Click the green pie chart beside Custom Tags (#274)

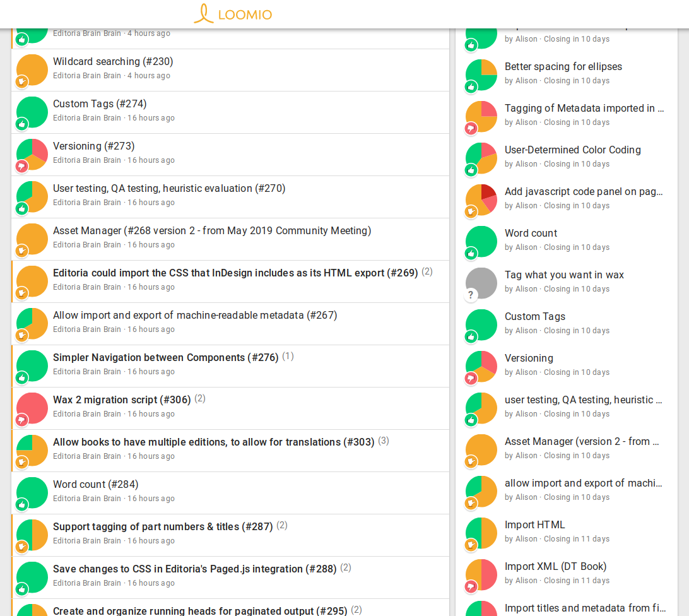[32, 112]
